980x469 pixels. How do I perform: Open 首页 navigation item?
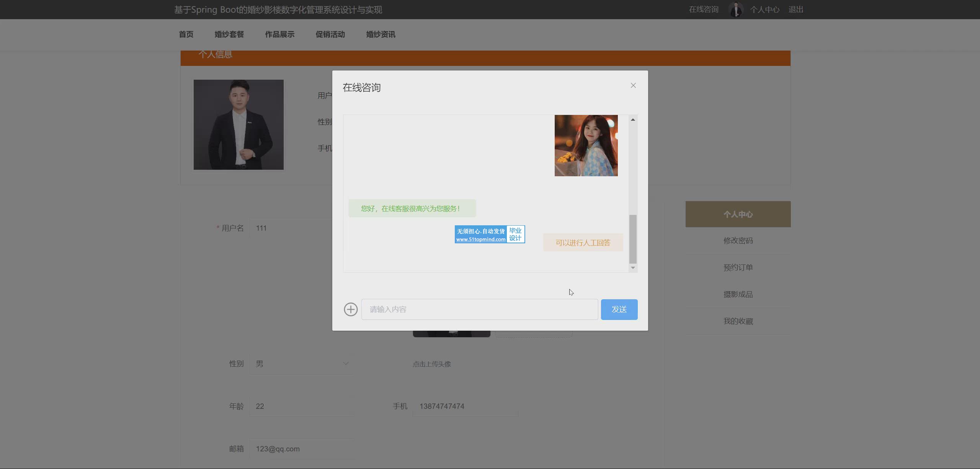click(x=186, y=34)
